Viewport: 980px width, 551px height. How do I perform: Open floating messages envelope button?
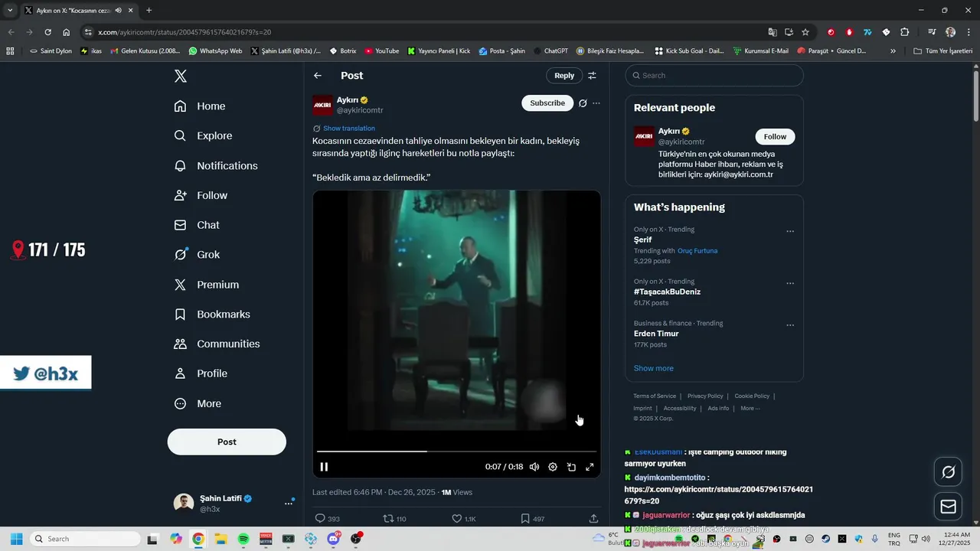948,507
